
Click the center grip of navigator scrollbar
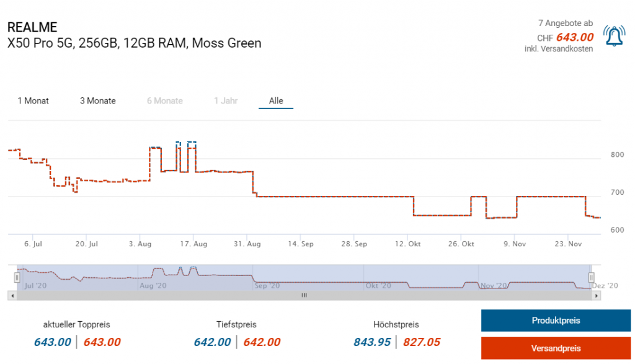pos(304,296)
